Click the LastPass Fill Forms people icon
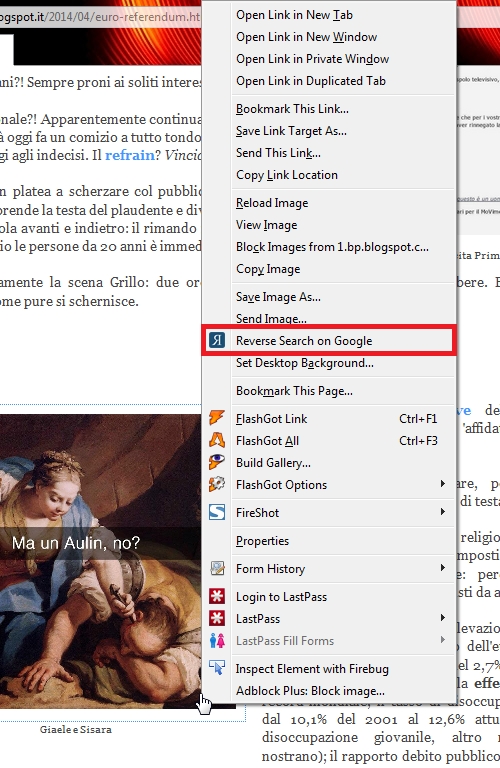Screen dimensions: 500x768 pos(217,640)
